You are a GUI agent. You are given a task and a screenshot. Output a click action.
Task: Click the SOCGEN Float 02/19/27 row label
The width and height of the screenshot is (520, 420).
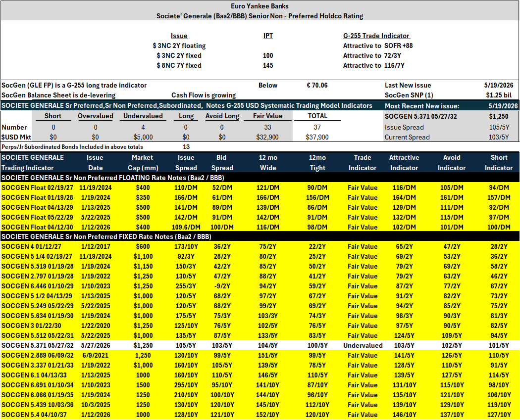tap(37, 187)
